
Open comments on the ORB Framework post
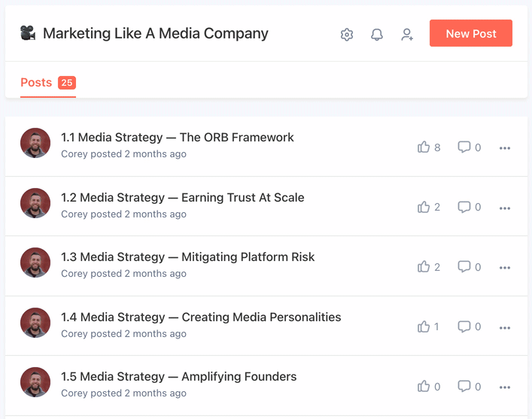464,147
